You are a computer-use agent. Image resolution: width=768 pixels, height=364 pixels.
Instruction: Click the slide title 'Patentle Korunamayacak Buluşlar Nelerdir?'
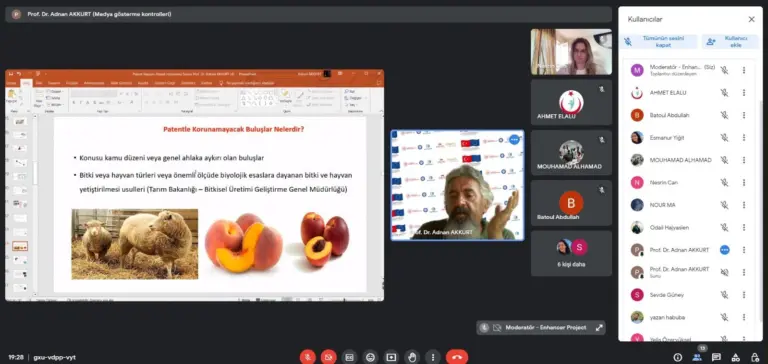233,130
